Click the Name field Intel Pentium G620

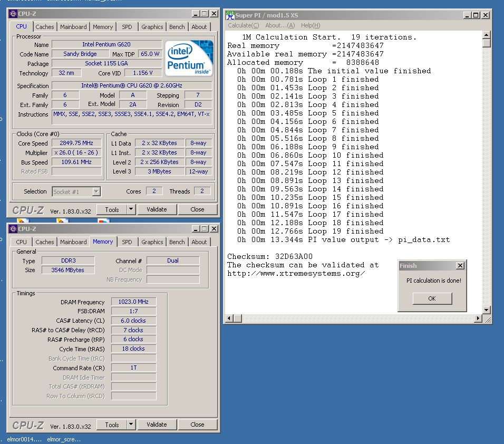tap(106, 44)
